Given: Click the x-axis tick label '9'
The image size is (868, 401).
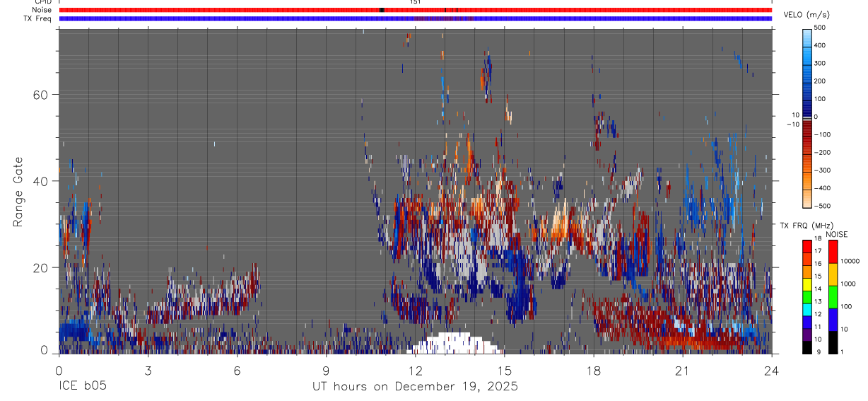Looking at the screenshot, I should click(x=326, y=370).
